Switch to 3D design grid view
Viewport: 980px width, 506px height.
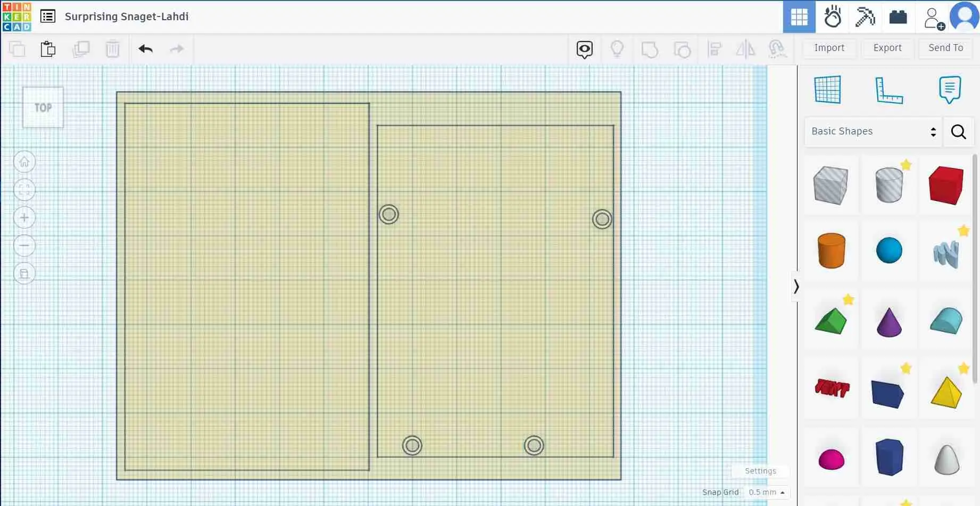pyautogui.click(x=799, y=16)
